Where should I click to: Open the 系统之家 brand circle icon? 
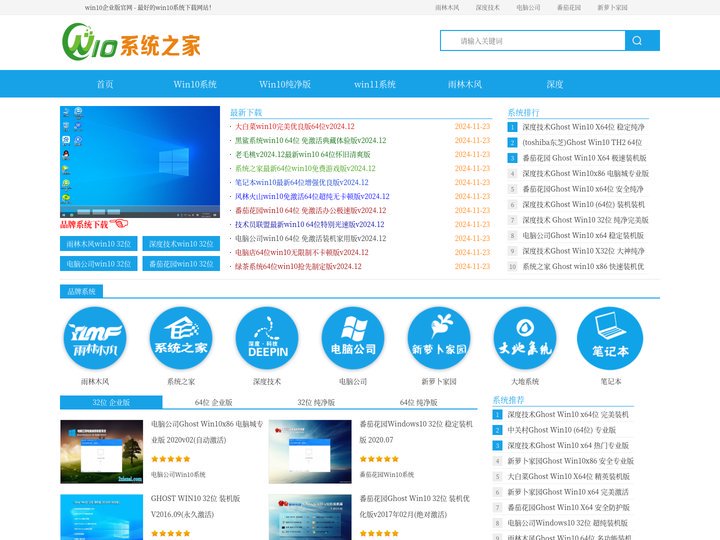click(180, 338)
